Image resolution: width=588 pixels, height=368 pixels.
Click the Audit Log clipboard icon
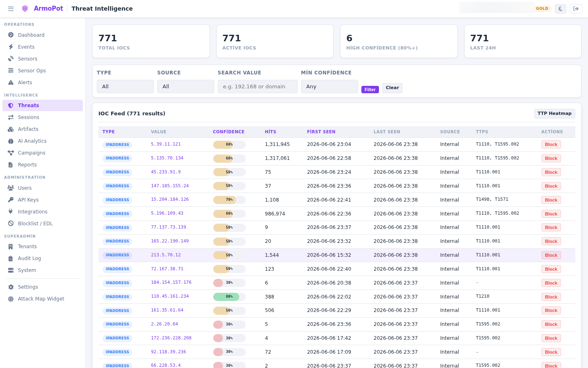pos(11,258)
